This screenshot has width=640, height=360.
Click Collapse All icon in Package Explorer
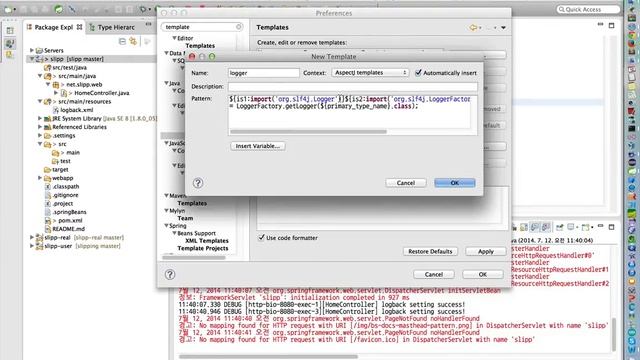[x=122, y=41]
